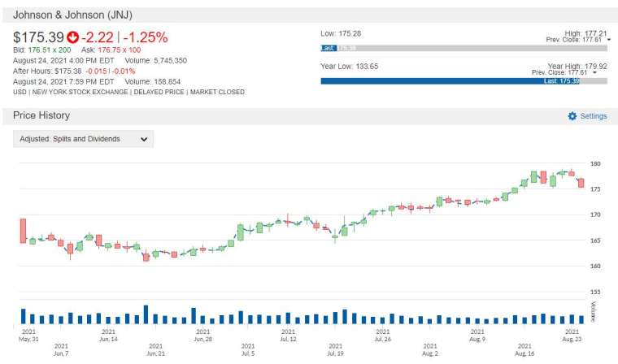
Task: Click the August 24, 2021 4:00 PM EDT timestamp
Action: pos(63,61)
